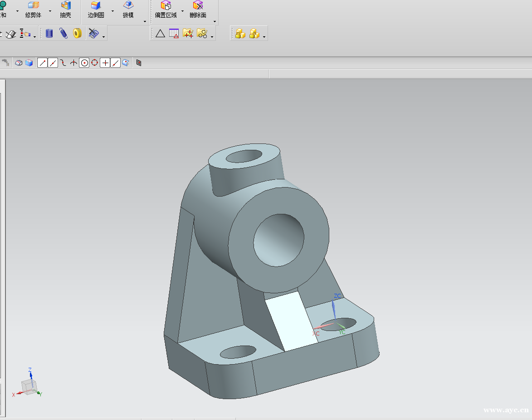The image size is (532, 420).
Task: Select the Offset Region (偏置区域) tool
Action: (x=166, y=10)
